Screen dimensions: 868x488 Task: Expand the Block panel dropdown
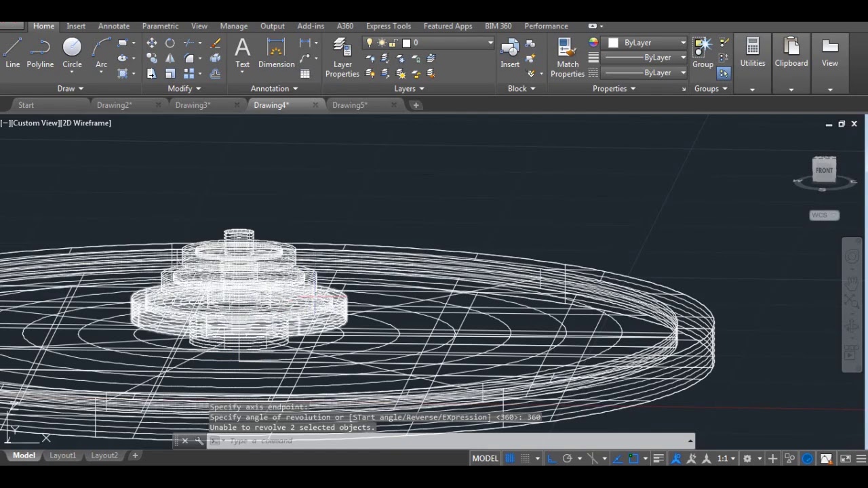(x=521, y=89)
